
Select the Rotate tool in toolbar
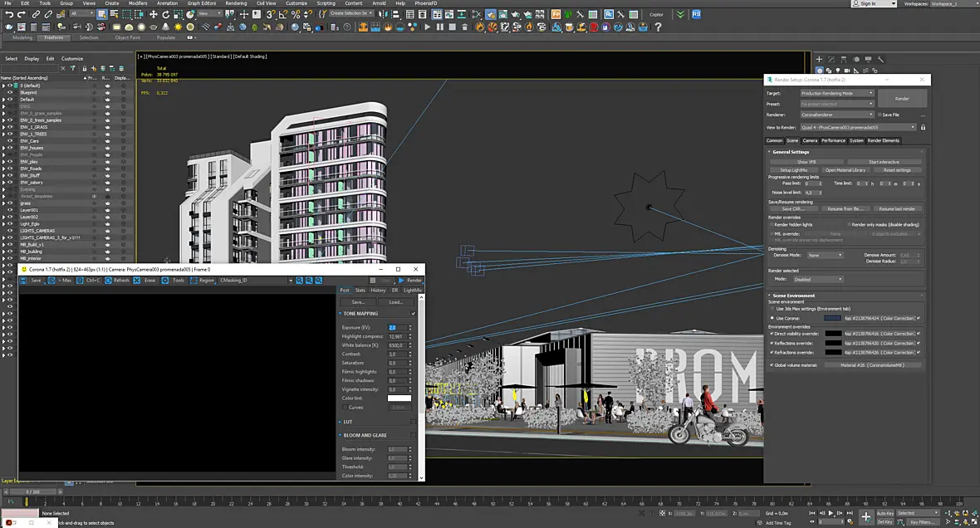[165, 14]
